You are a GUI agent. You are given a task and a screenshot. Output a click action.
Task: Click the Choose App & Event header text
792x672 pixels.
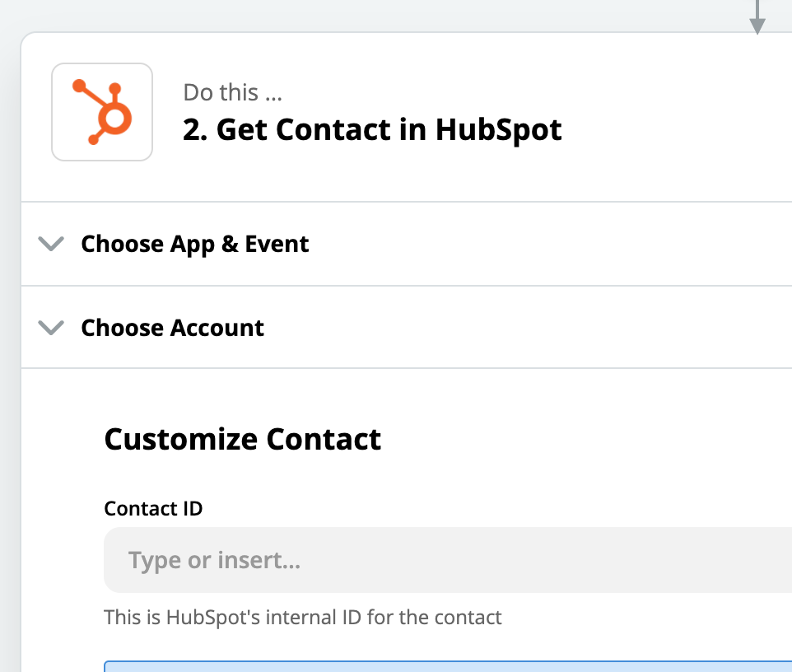coord(194,244)
